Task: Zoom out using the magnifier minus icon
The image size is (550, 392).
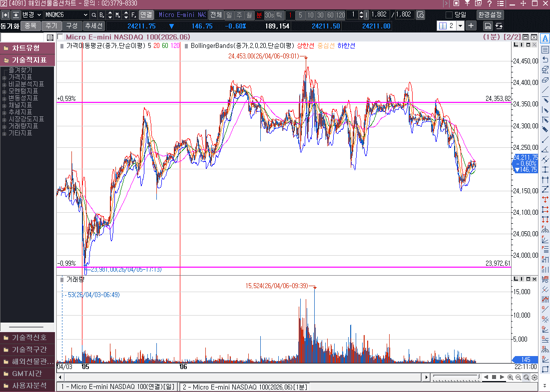Action: 518,378
